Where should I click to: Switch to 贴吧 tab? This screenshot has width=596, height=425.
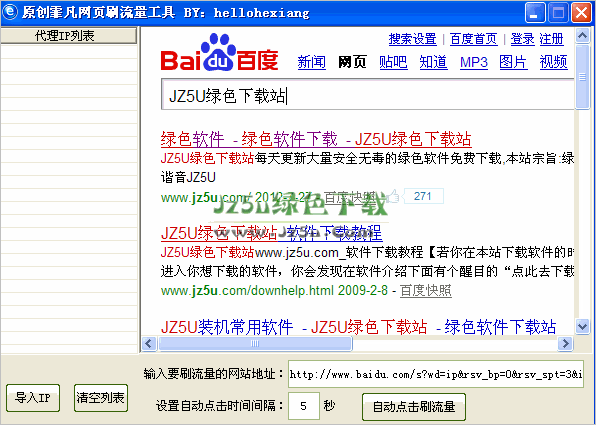pyautogui.click(x=393, y=62)
